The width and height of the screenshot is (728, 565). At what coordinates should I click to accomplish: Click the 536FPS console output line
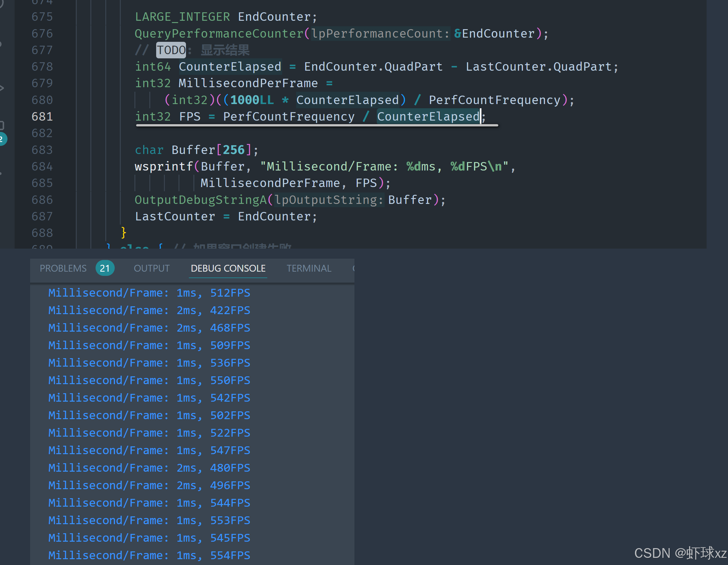[x=149, y=363]
